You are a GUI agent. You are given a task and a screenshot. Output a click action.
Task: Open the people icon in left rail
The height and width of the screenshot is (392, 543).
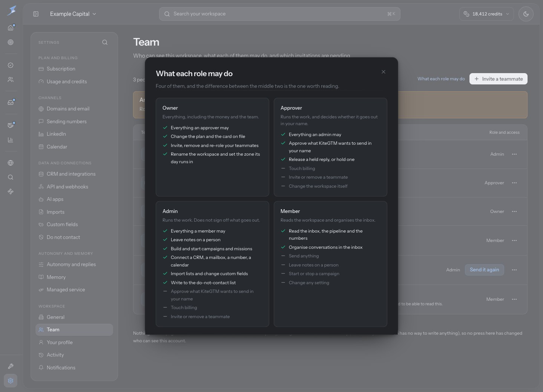pyautogui.click(x=11, y=80)
